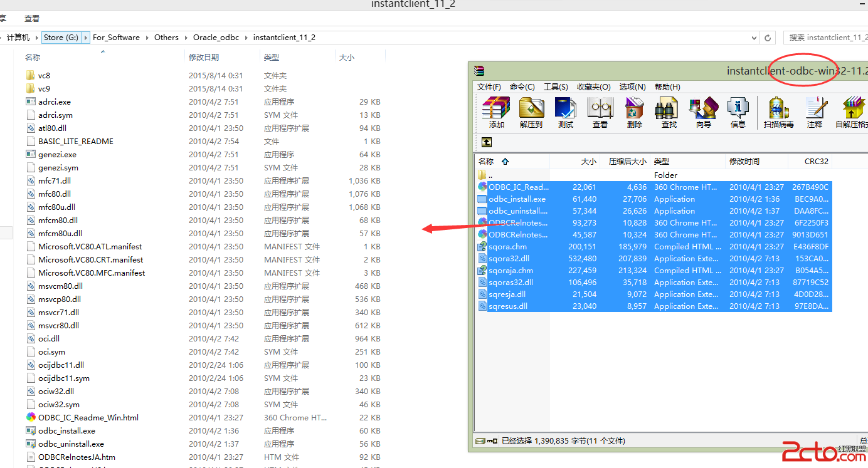Open the Favorites (收藏夹) menu in WinRAR
The image size is (868, 468).
click(x=594, y=87)
